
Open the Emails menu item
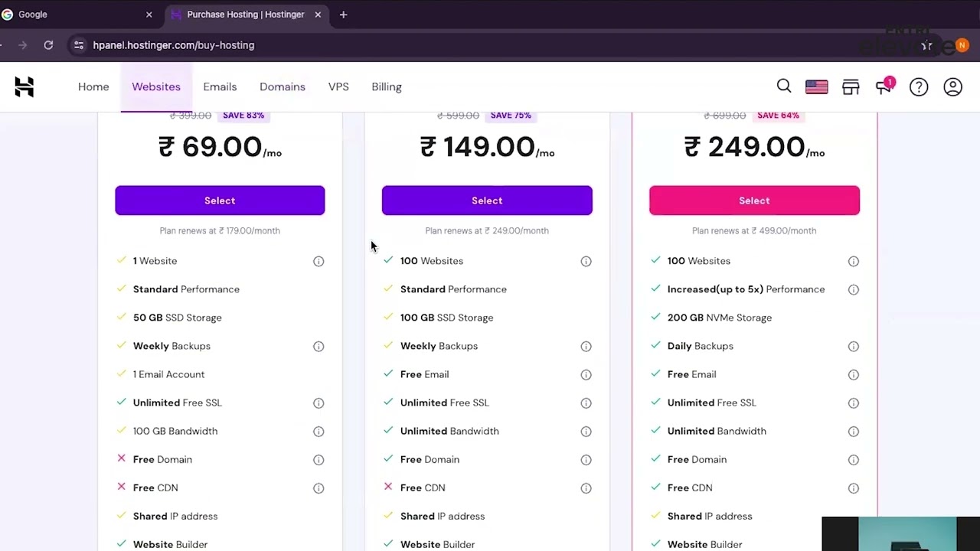point(220,86)
